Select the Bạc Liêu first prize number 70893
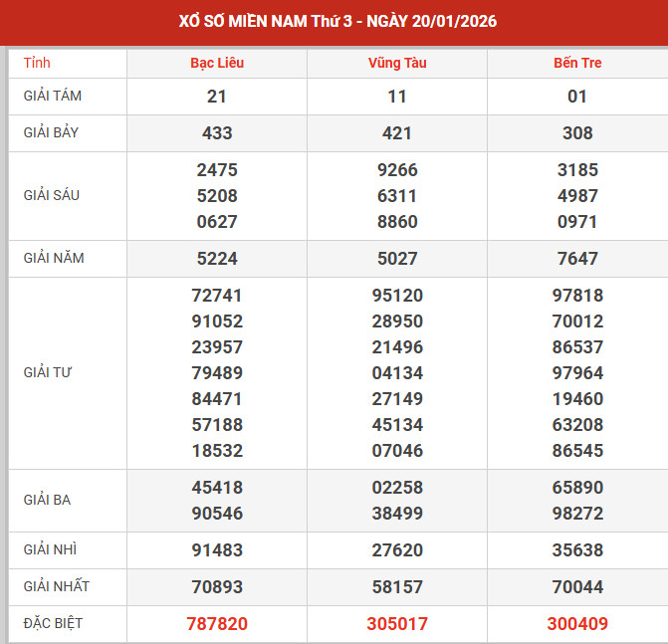The image size is (668, 644). (217, 587)
